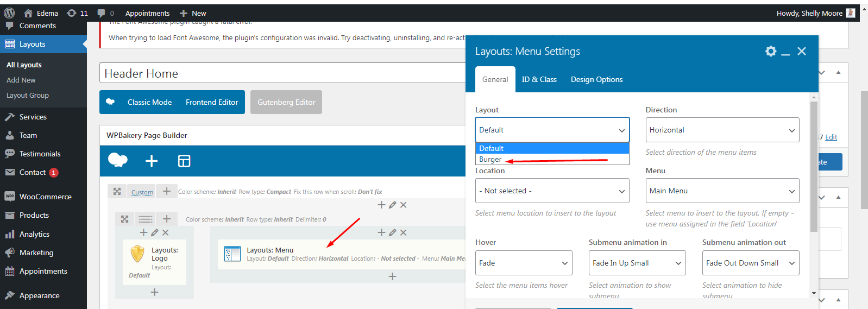This screenshot has height=309, width=868.
Task: Click Appointments in the admin bar
Action: click(147, 13)
